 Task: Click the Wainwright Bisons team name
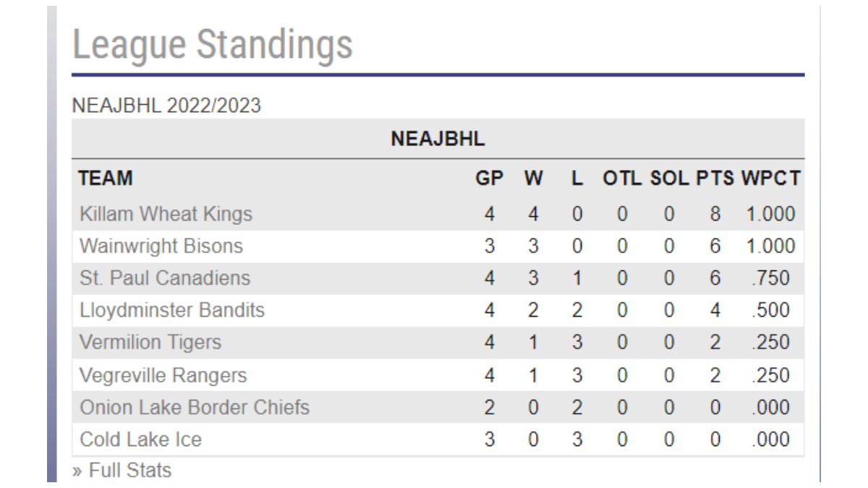pyautogui.click(x=161, y=246)
